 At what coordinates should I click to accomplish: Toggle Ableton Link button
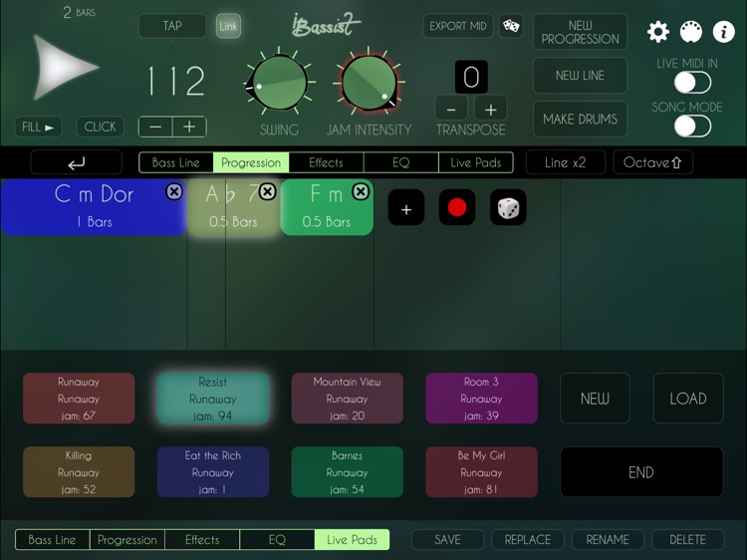coord(228,26)
